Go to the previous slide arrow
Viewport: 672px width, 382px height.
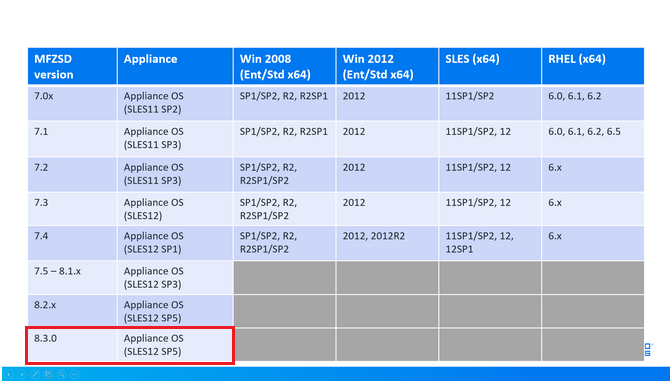9,374
